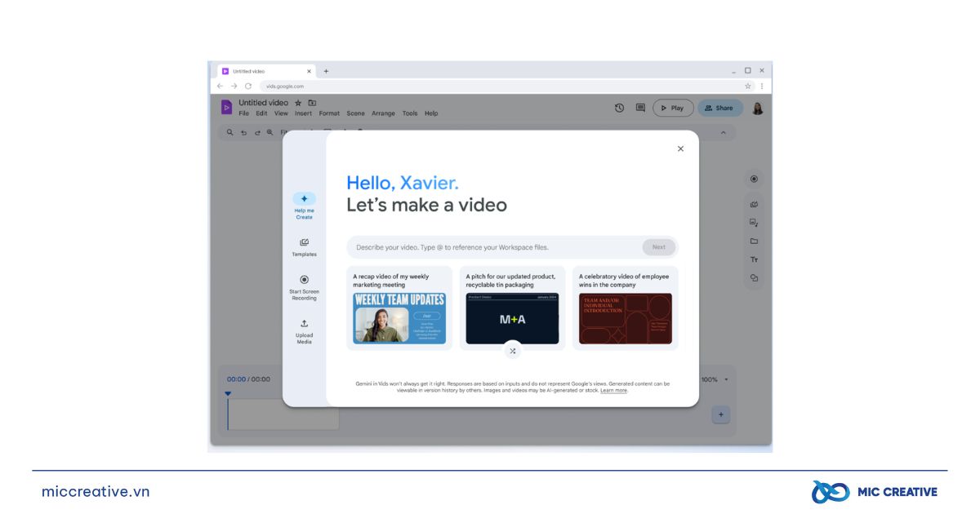Go back in the browser

click(220, 86)
